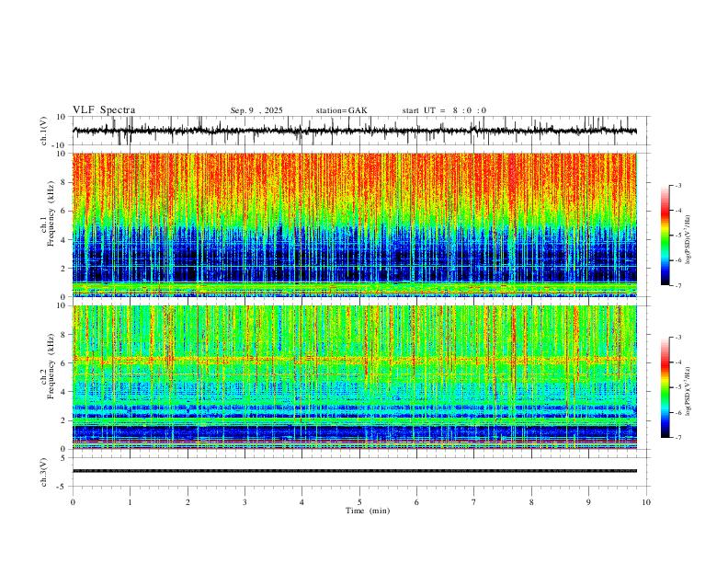Click the "start UT = 8 :0 :0" text

pos(444,110)
